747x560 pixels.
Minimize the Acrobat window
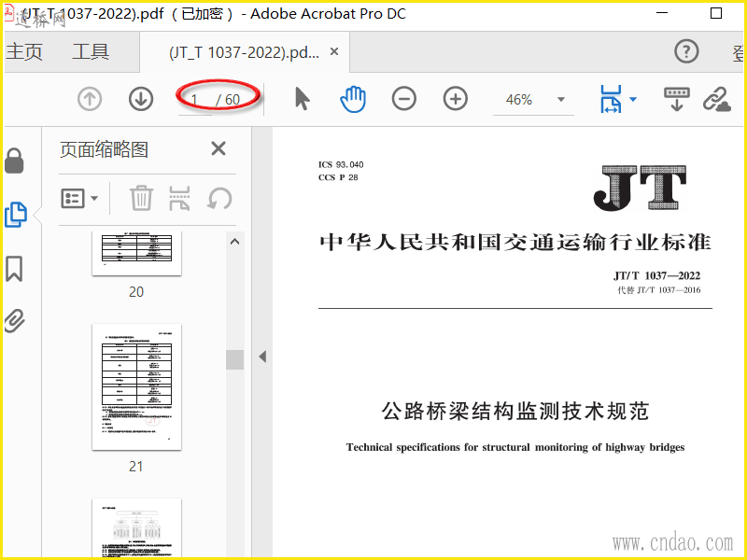[662, 13]
